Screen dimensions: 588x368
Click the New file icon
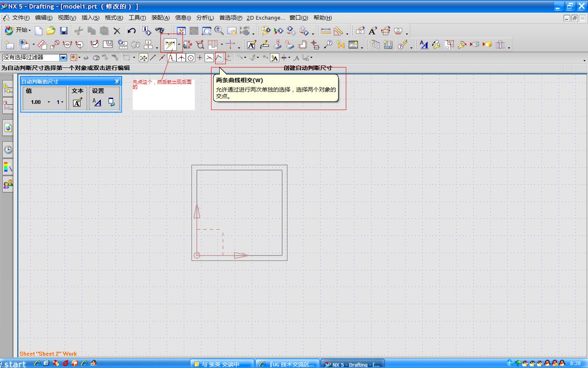[x=38, y=31]
